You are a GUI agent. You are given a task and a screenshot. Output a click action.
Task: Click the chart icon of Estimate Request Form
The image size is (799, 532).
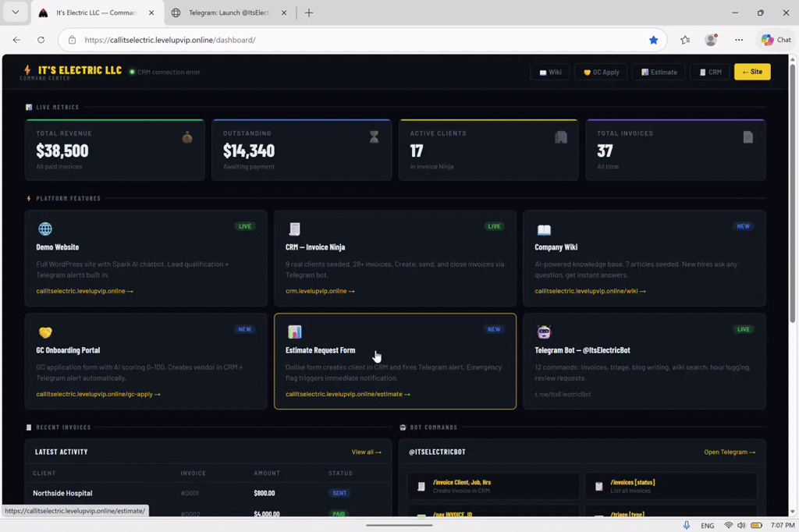[294, 332]
